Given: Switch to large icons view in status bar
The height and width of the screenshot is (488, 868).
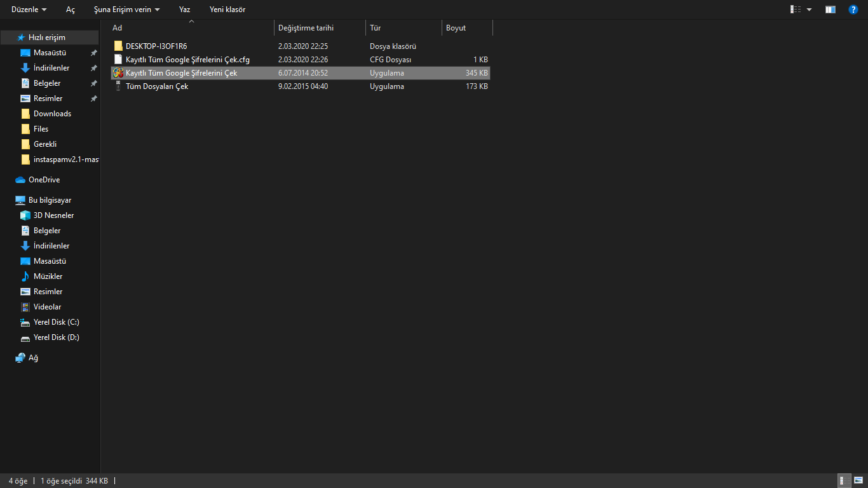Looking at the screenshot, I should [x=858, y=481].
